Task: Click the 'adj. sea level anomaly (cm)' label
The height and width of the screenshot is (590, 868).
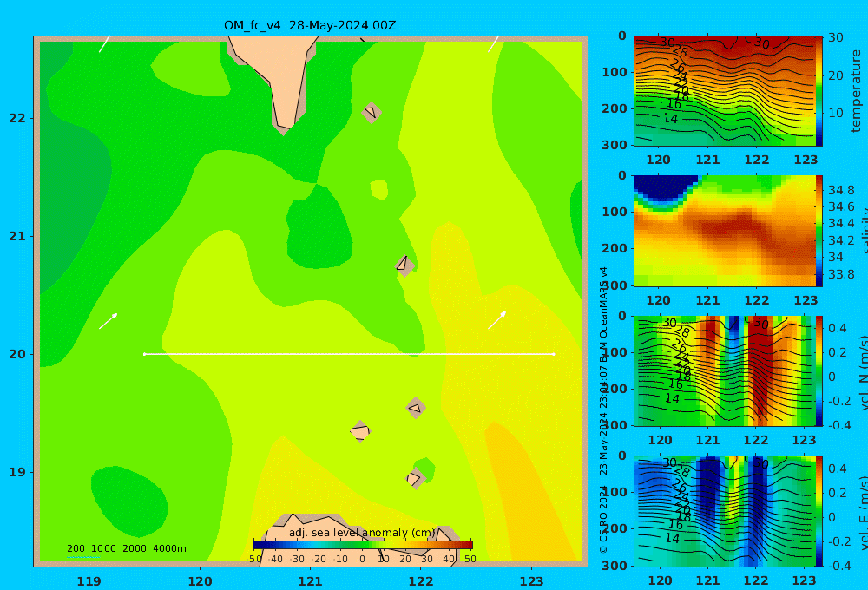Action: coord(362,533)
